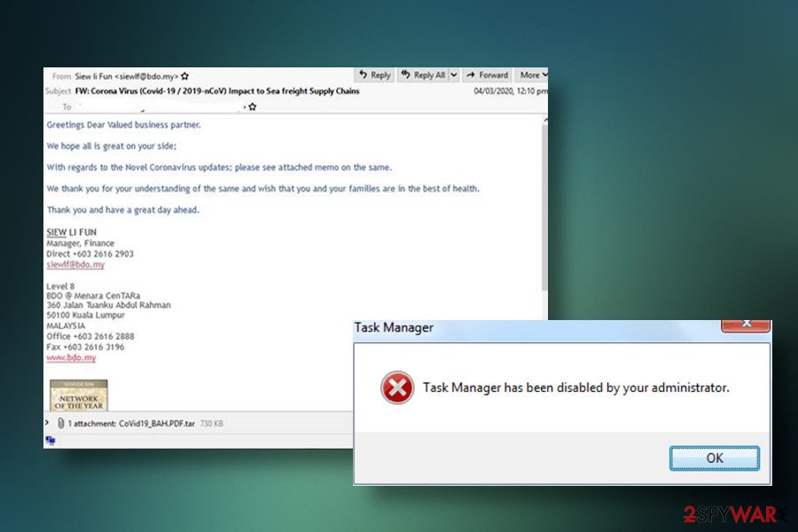Click the email body vertical scrollbar
Image resolution: width=798 pixels, height=532 pixels.
(x=544, y=207)
